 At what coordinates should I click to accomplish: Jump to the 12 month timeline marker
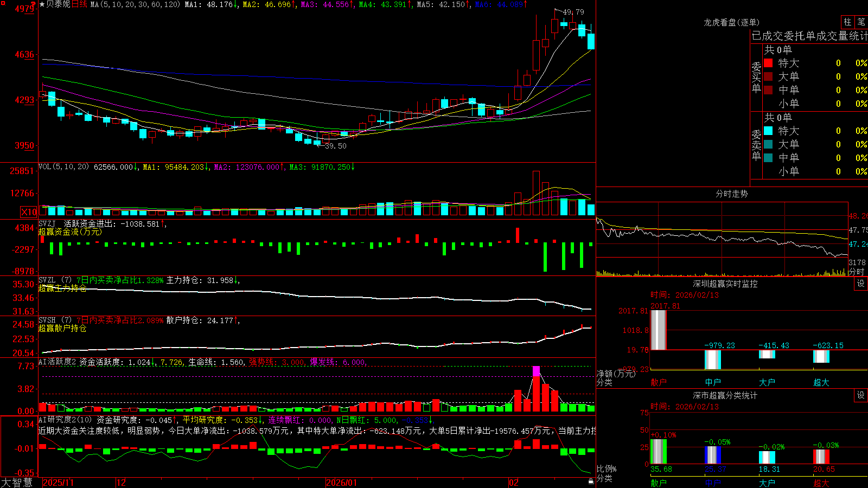click(x=122, y=483)
